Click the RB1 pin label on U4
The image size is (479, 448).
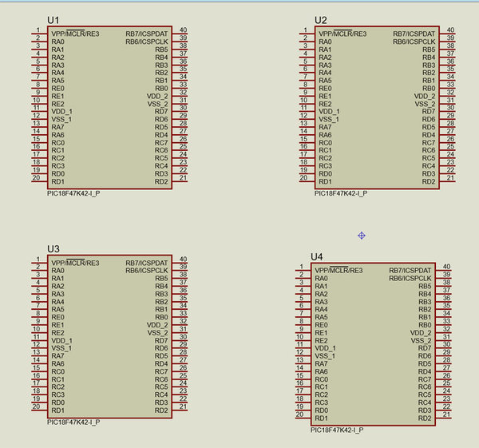[425, 317]
